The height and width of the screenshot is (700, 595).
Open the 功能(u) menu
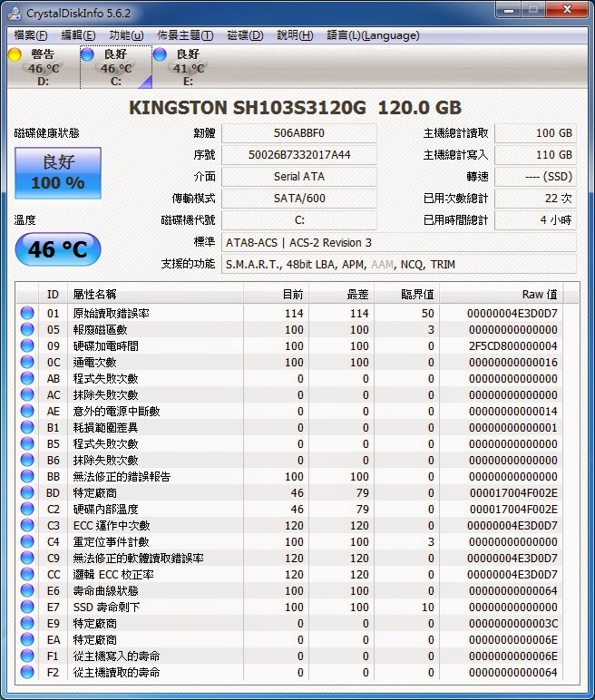click(126, 34)
